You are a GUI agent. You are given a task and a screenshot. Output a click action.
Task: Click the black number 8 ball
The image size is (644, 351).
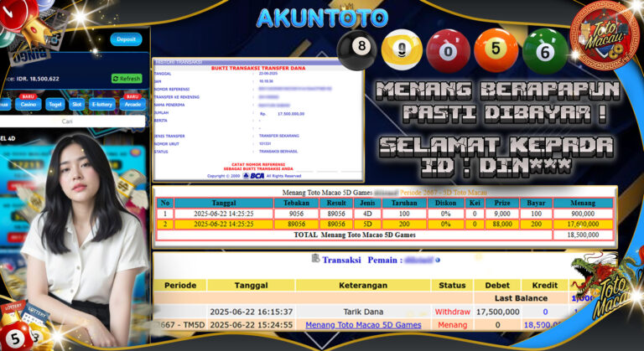357,50
